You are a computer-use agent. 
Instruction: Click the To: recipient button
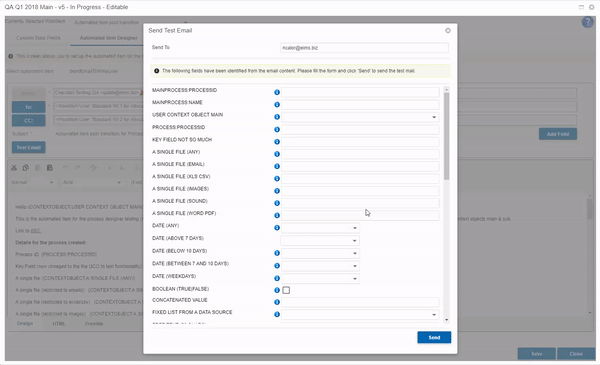[29, 107]
